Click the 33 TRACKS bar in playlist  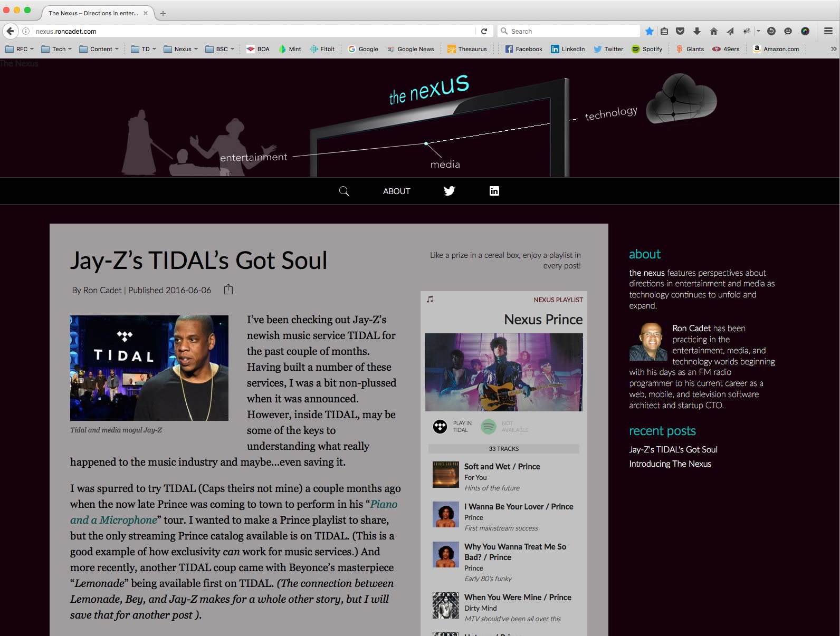(x=504, y=449)
